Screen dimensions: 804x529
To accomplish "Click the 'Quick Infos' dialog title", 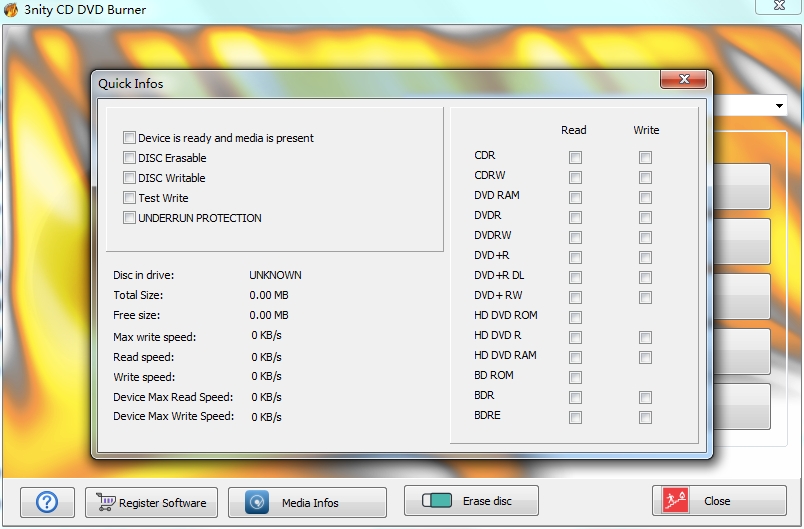I will click(x=131, y=84).
